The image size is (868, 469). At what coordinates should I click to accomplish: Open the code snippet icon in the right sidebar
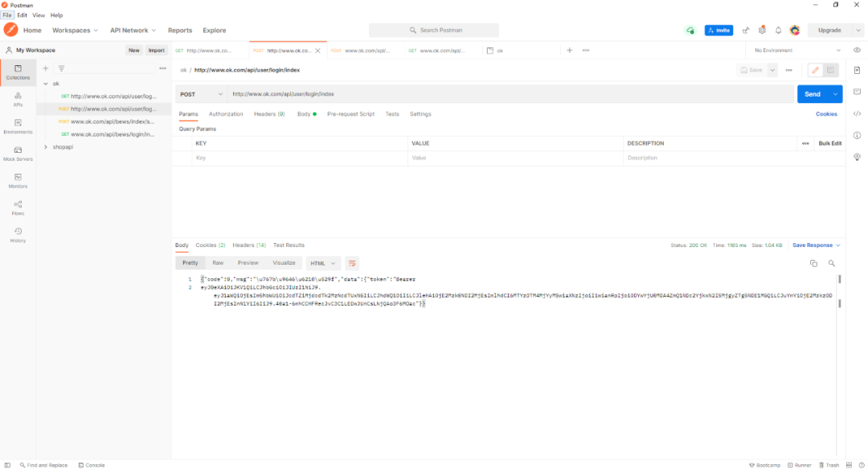pos(857,113)
